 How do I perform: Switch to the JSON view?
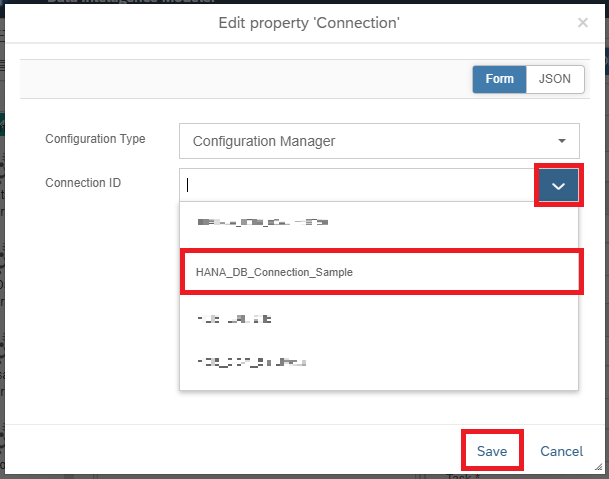[555, 79]
